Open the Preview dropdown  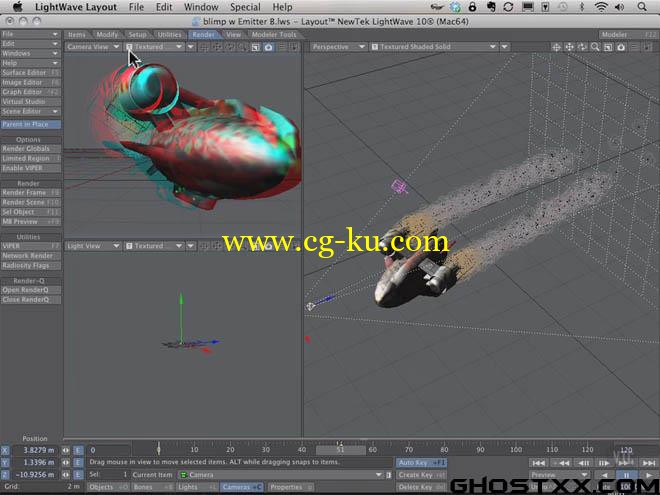pos(559,475)
